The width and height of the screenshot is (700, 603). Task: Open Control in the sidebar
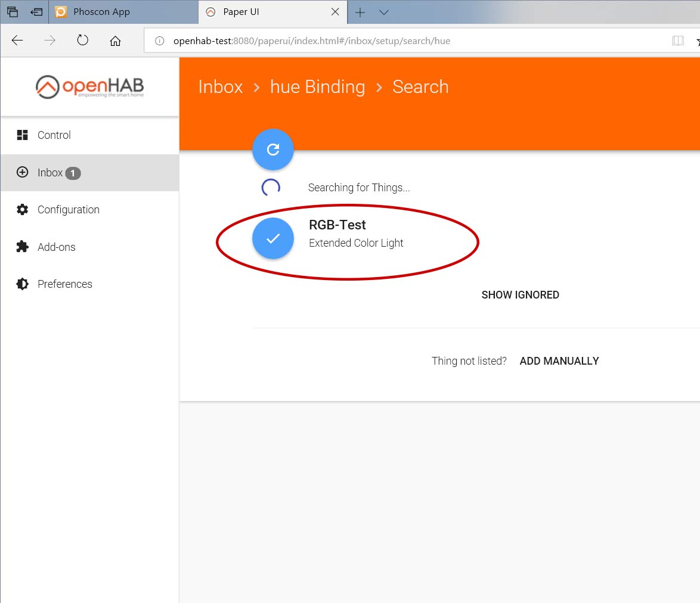89,135
